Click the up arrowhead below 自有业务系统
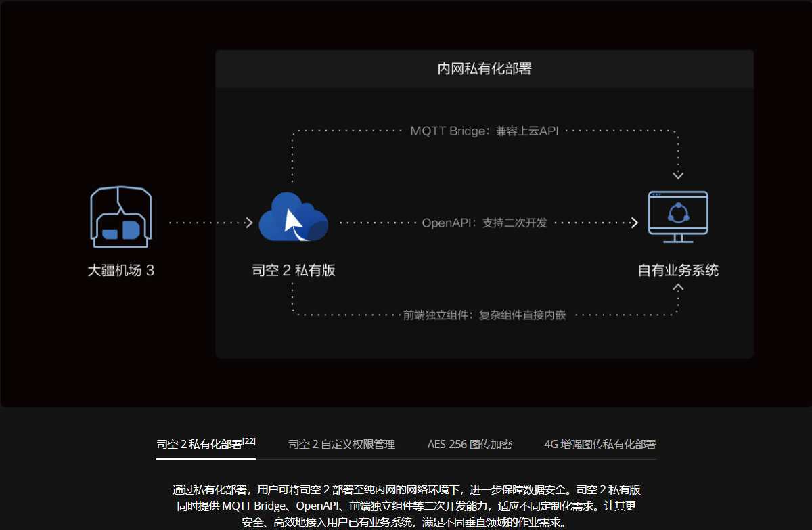Viewport: 812px width, 530px height. click(x=678, y=288)
